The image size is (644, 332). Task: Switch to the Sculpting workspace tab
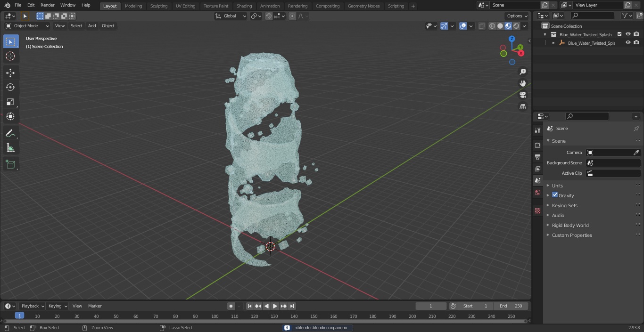[159, 6]
